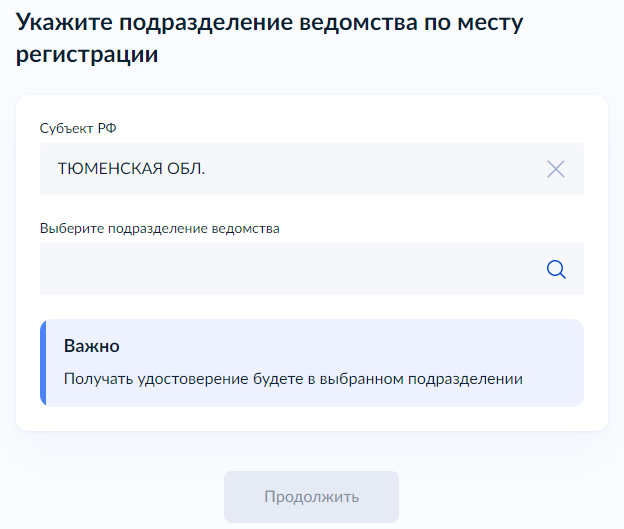The image size is (624, 529).
Task: Click the Получать удостоверение notice text
Action: (293, 380)
